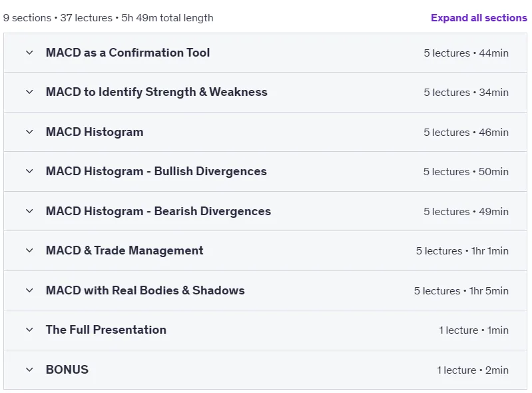532x393 pixels.
Task: Click the chevron next to the BONUS section
Action: pos(29,370)
